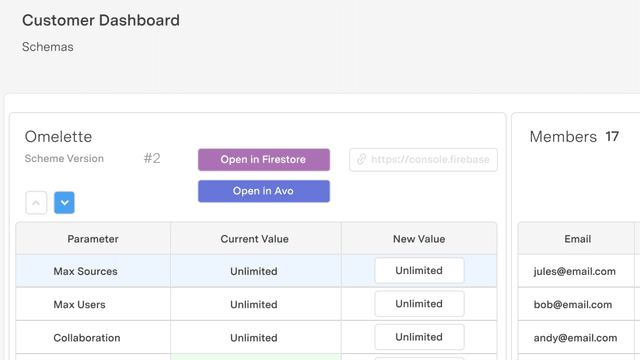This screenshot has width=640, height=360.
Task: Click the member count 17
Action: (x=612, y=137)
